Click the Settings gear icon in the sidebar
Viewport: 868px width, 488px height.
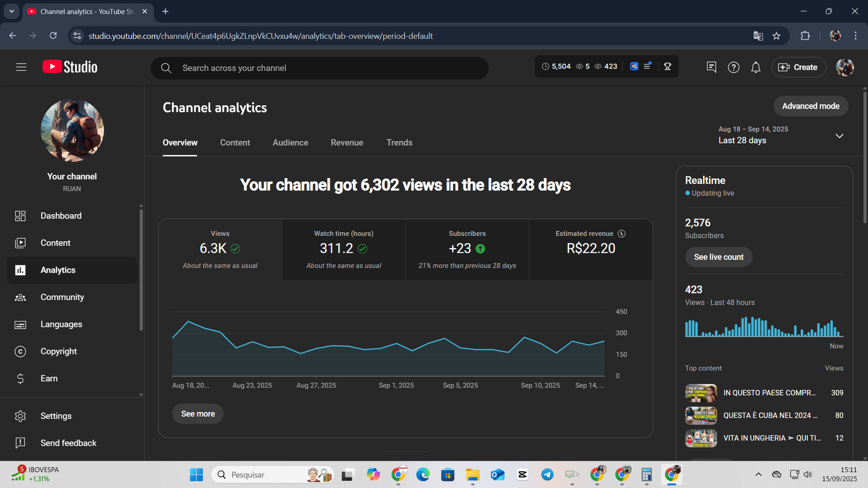coord(20,416)
